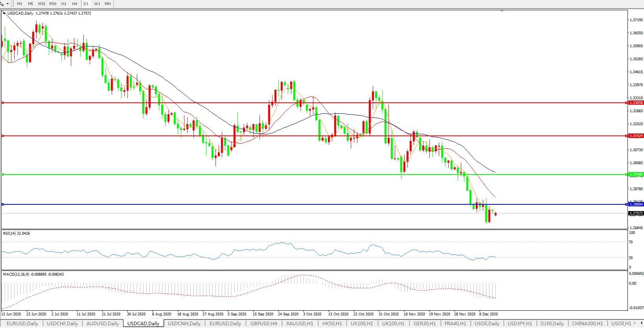Open the USOil,Daily chart tab

point(487,324)
